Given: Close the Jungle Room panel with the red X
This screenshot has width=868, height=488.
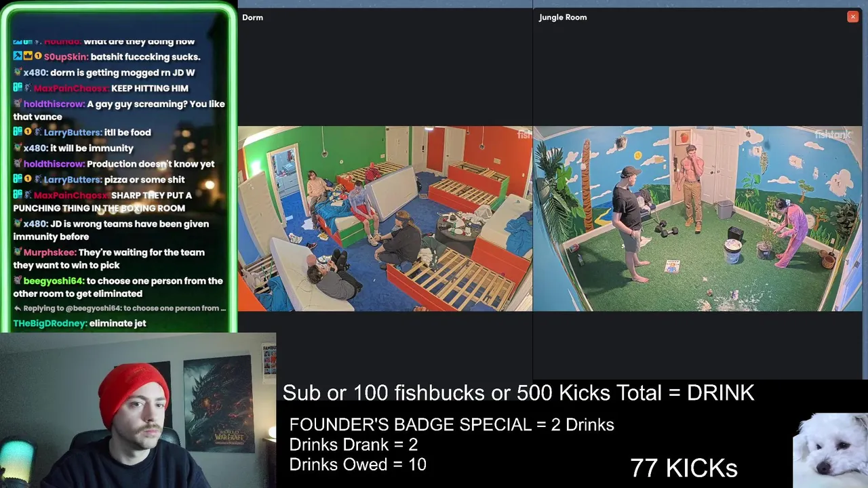Looking at the screenshot, I should (852, 17).
